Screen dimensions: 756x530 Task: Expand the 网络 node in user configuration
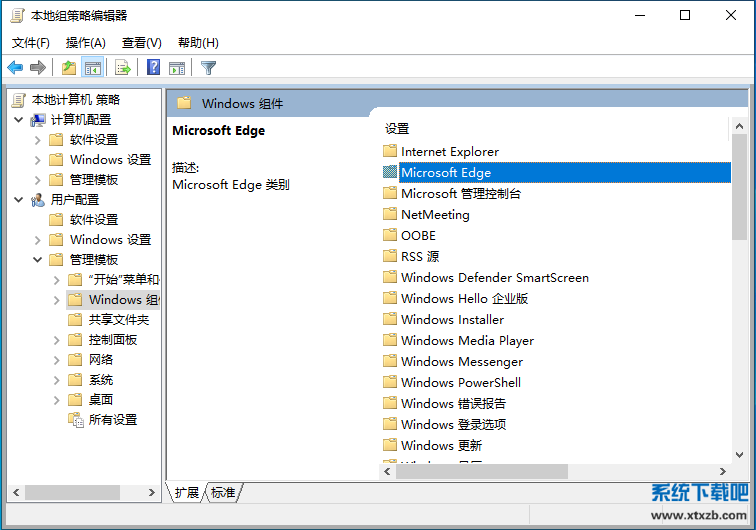pos(56,360)
